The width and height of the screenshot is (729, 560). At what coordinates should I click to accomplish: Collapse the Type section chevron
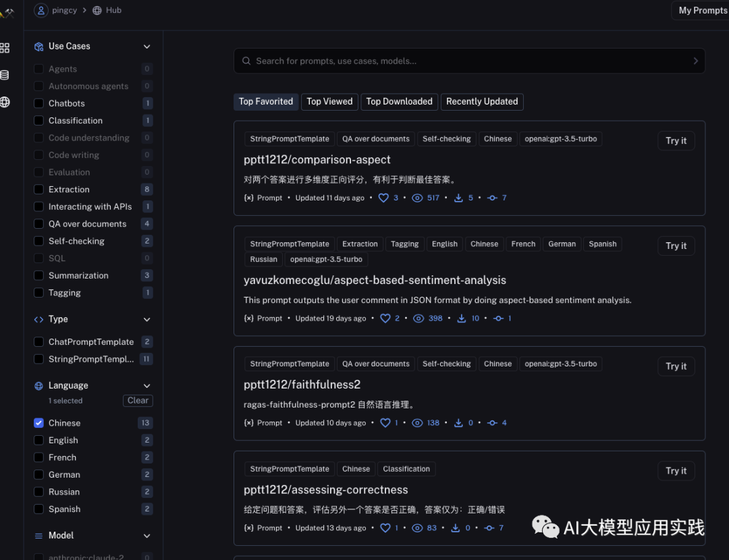[147, 319]
